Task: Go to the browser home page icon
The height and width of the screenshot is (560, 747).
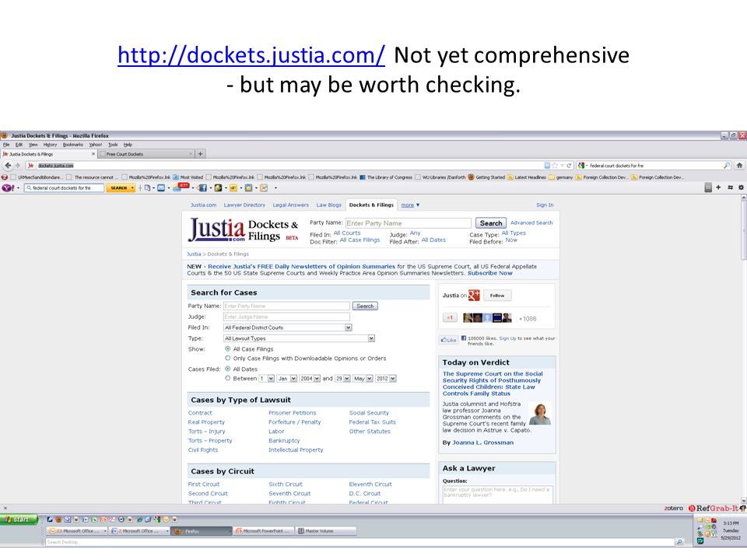Action: (739, 165)
